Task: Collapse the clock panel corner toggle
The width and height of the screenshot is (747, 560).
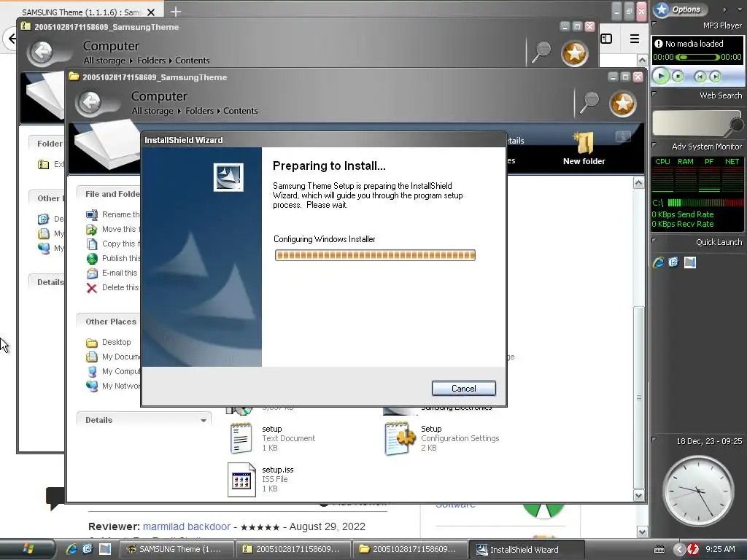Action: [654, 440]
